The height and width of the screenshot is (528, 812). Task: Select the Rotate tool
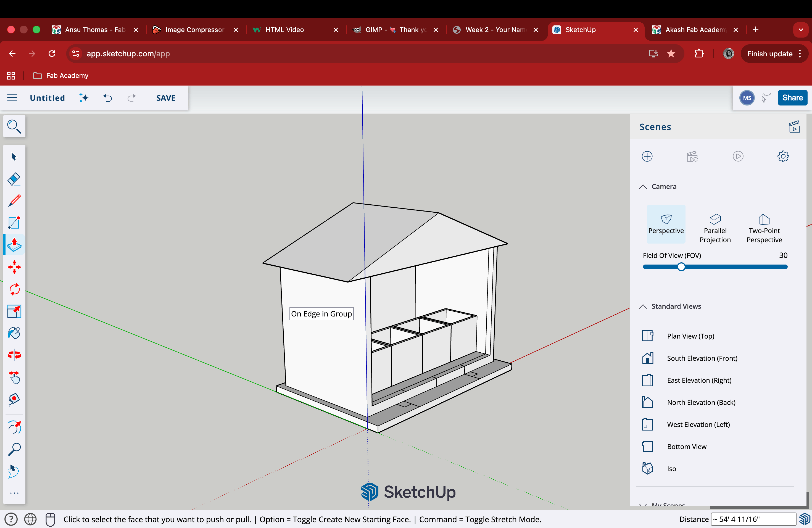click(14, 289)
